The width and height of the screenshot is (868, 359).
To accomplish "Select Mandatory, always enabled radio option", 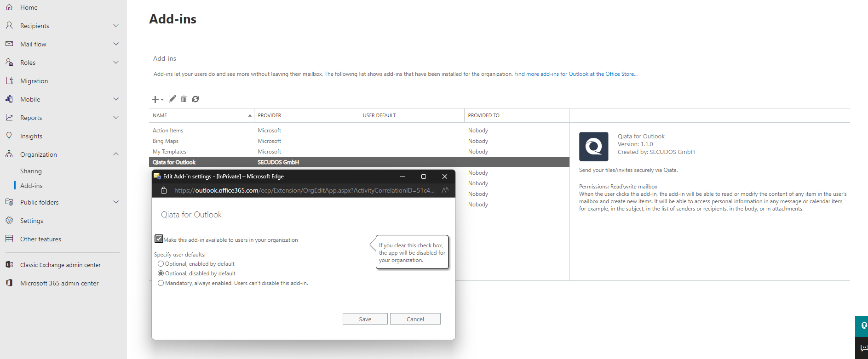I will pos(161,283).
